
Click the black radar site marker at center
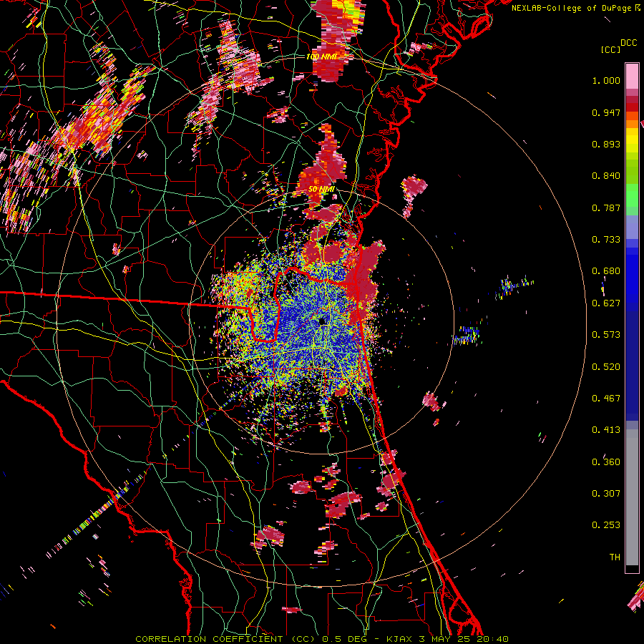(x=323, y=321)
